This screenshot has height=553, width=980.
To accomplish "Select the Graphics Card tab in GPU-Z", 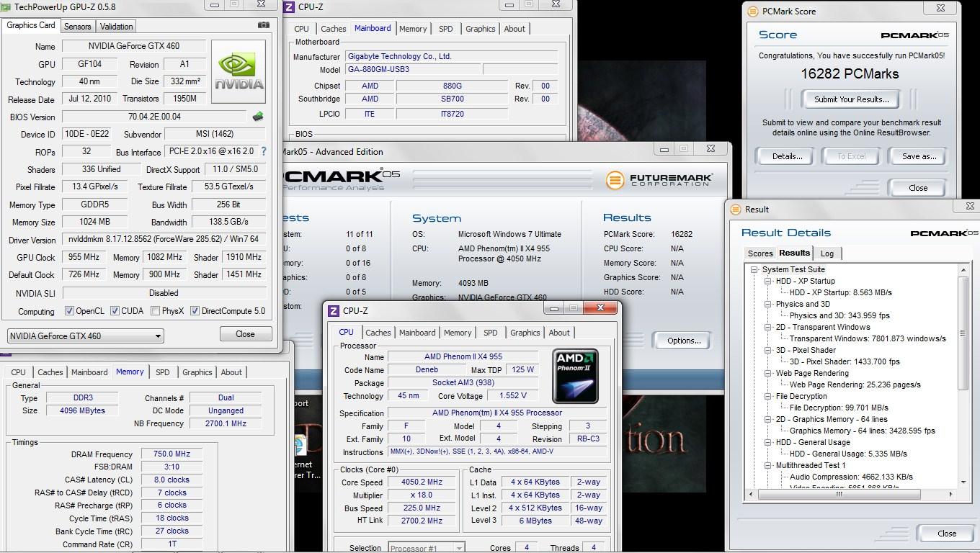I will (x=31, y=25).
